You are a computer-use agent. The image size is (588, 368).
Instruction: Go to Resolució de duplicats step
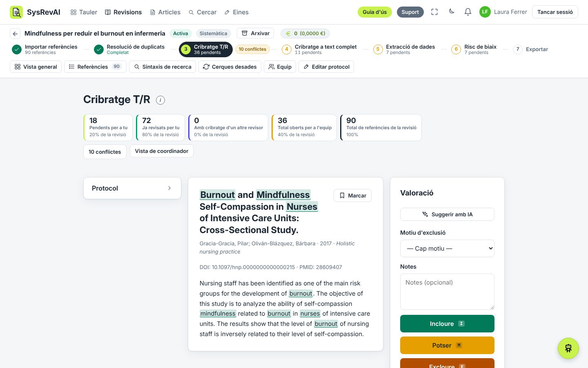click(129, 49)
